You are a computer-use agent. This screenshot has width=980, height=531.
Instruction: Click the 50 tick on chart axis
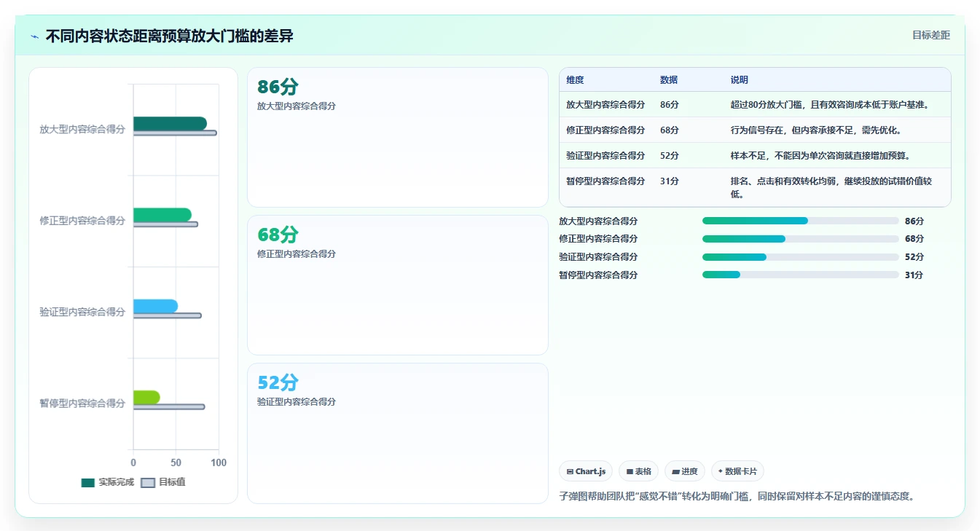pyautogui.click(x=176, y=463)
